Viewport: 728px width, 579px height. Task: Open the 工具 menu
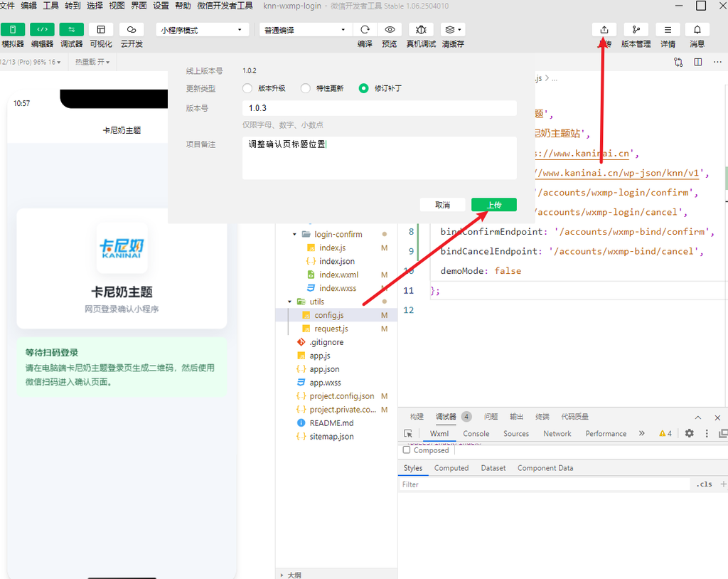click(x=50, y=6)
